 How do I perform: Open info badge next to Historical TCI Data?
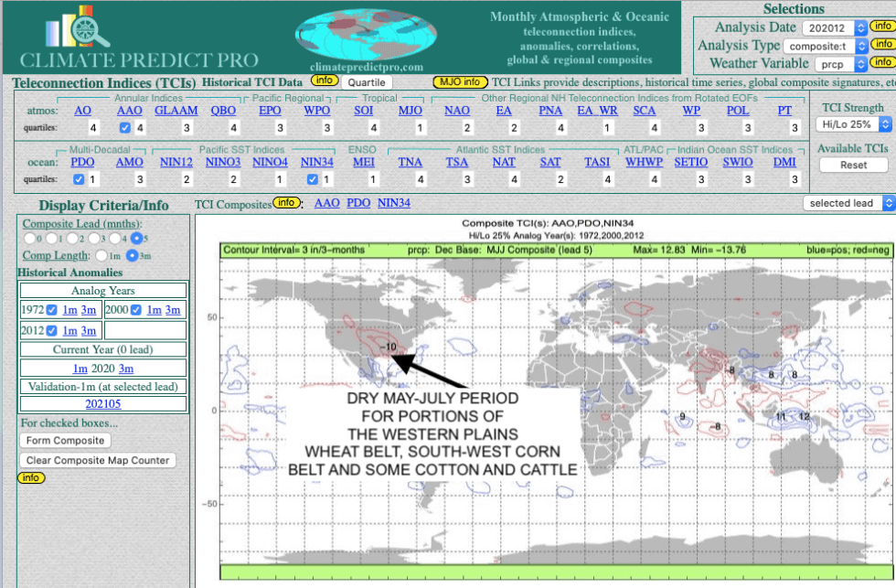(x=324, y=81)
